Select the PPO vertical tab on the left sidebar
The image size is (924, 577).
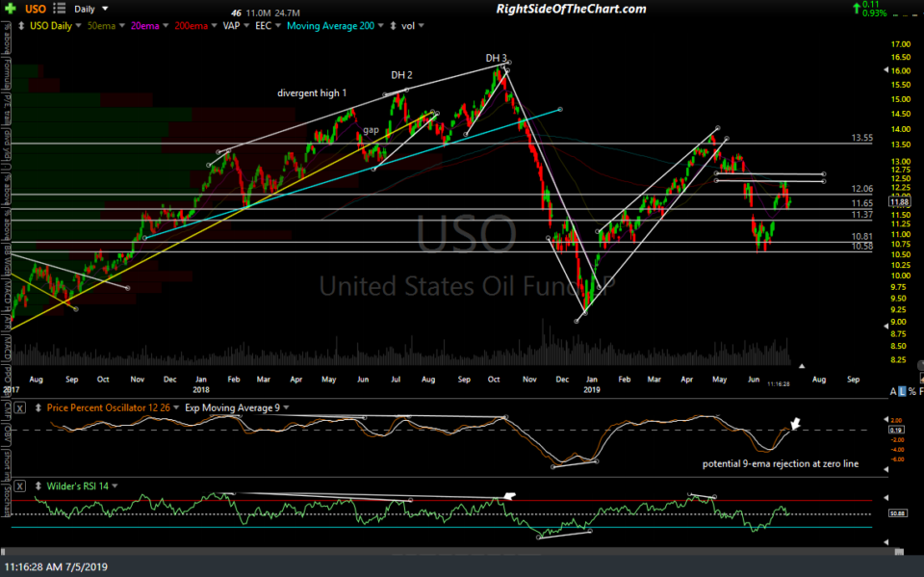click(7, 374)
